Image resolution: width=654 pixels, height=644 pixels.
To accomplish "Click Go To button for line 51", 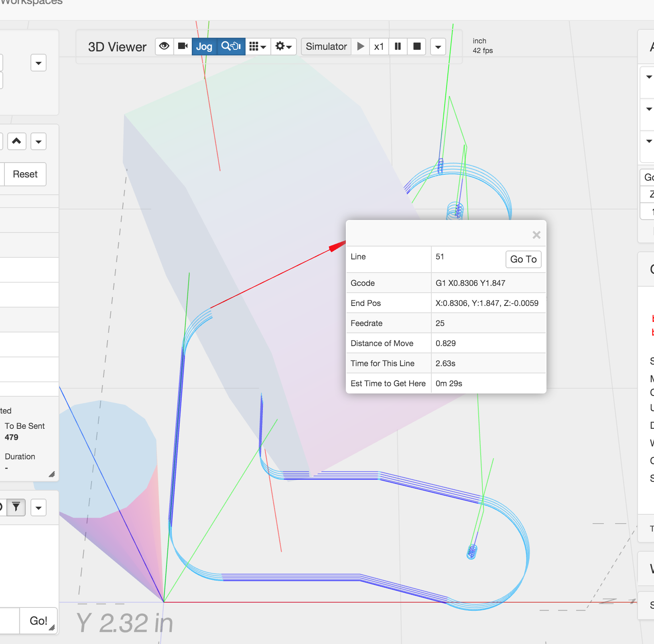I will click(x=523, y=259).
